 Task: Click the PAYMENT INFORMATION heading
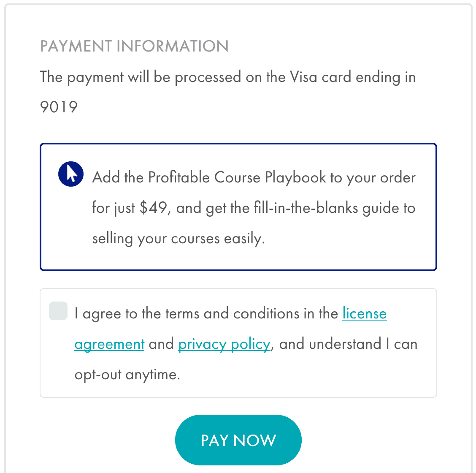tap(134, 46)
